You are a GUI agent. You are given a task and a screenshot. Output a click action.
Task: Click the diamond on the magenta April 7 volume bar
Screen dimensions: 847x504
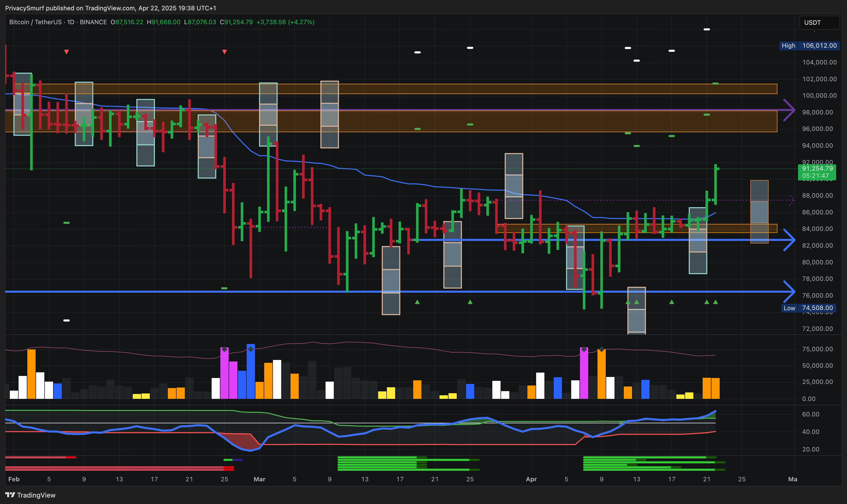584,349
